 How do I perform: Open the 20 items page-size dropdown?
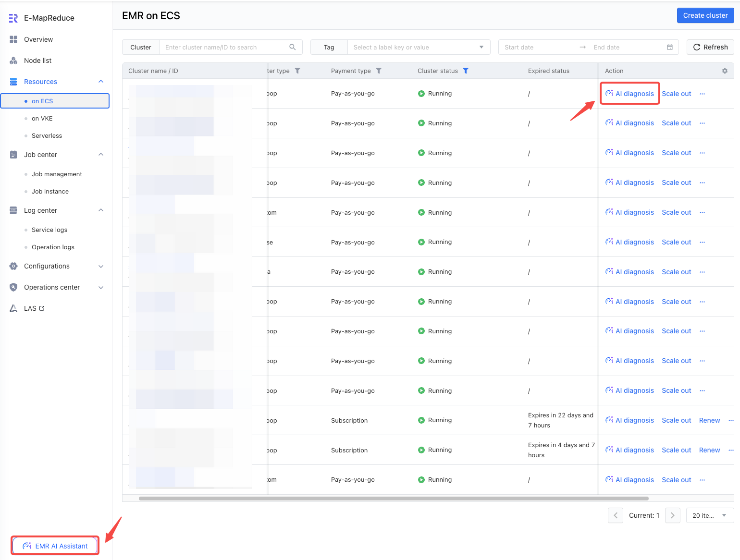click(x=710, y=515)
